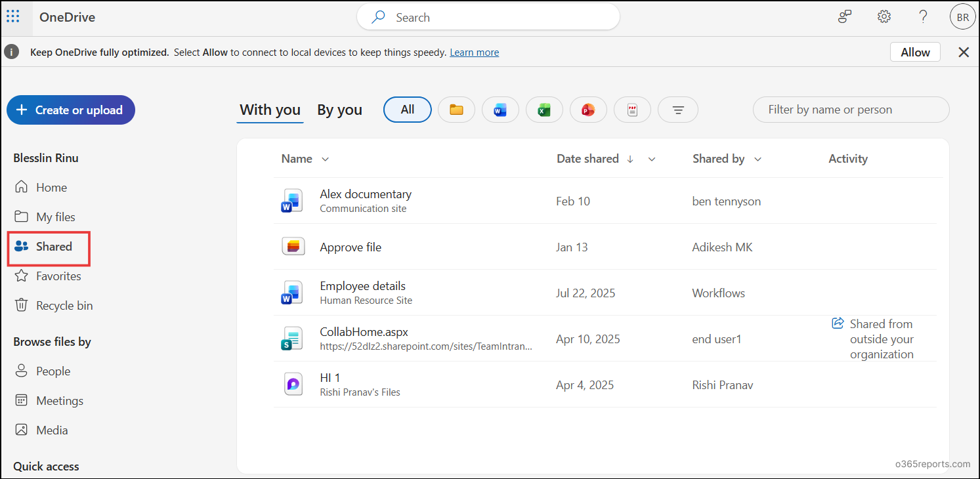This screenshot has width=980, height=479.
Task: Filter shared files by Word documents
Action: 500,110
